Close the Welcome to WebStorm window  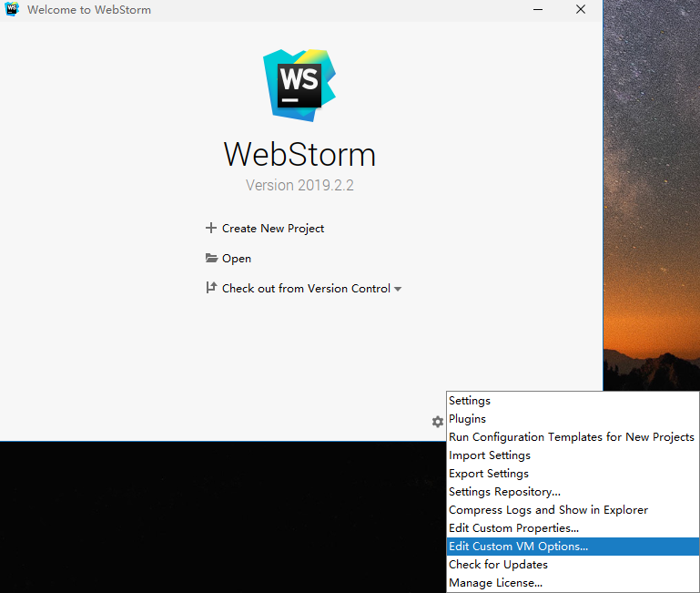[581, 9]
